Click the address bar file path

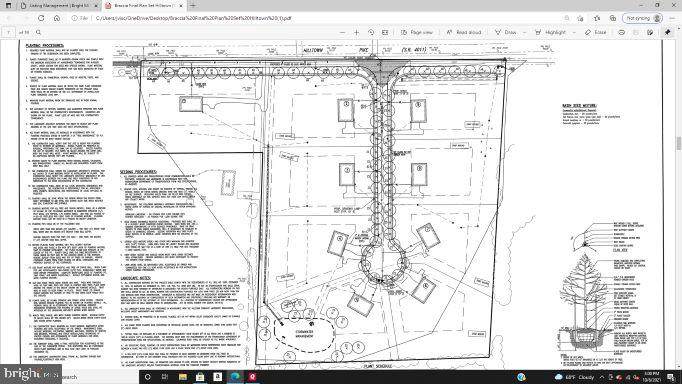point(194,18)
